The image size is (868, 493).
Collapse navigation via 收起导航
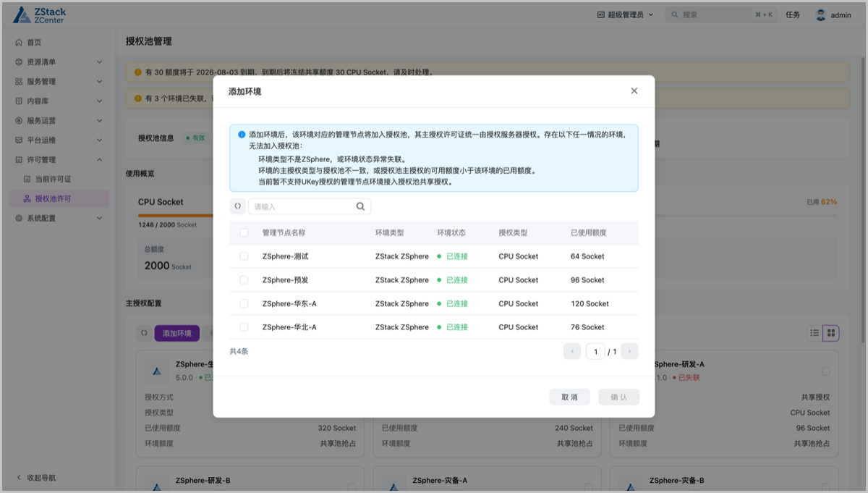tap(36, 478)
